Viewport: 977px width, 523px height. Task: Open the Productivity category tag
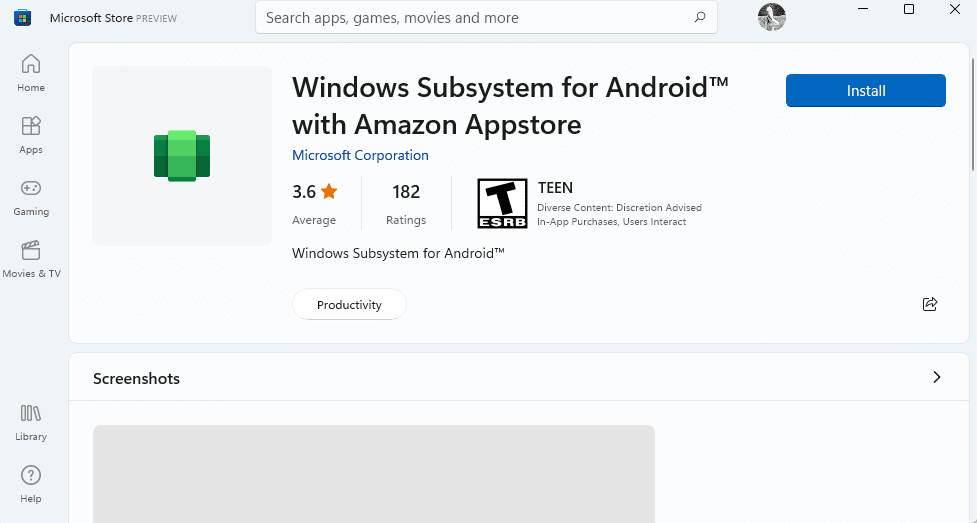(x=349, y=304)
